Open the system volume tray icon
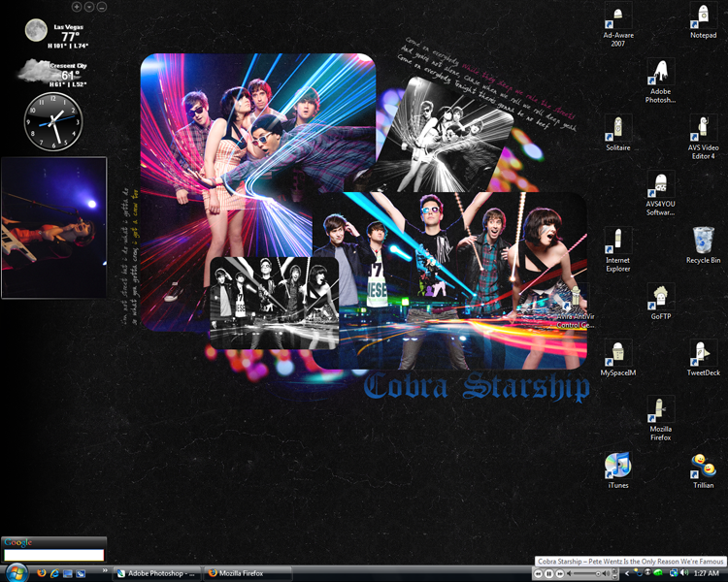Screen dimensions: 728x582 point(684,573)
